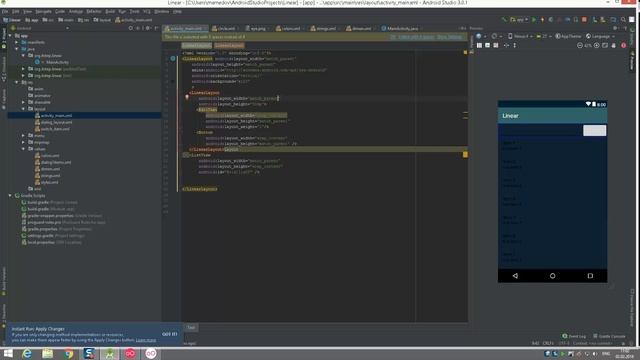Click the activity_main.xml breadcrumb in the navigation bar

tap(133, 20)
